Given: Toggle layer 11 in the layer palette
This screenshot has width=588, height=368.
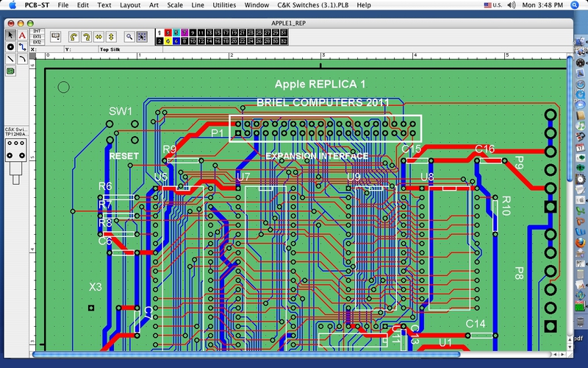Looking at the screenshot, I should [201, 32].
